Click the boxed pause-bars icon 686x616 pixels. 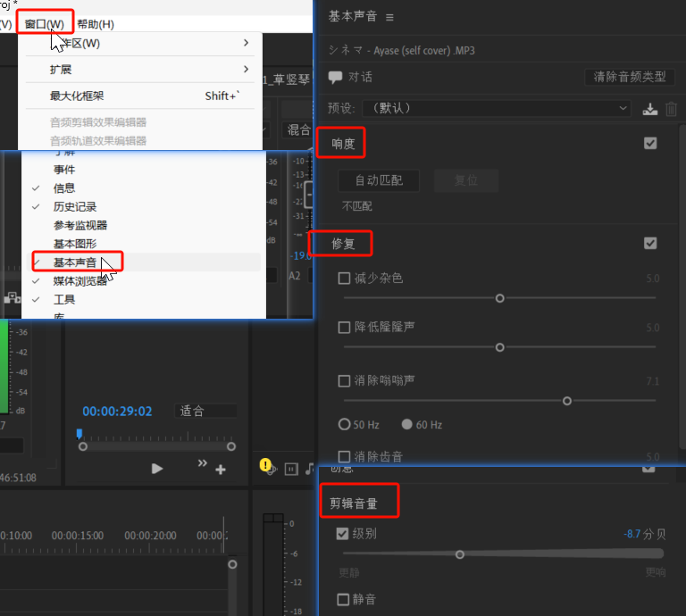tap(291, 469)
